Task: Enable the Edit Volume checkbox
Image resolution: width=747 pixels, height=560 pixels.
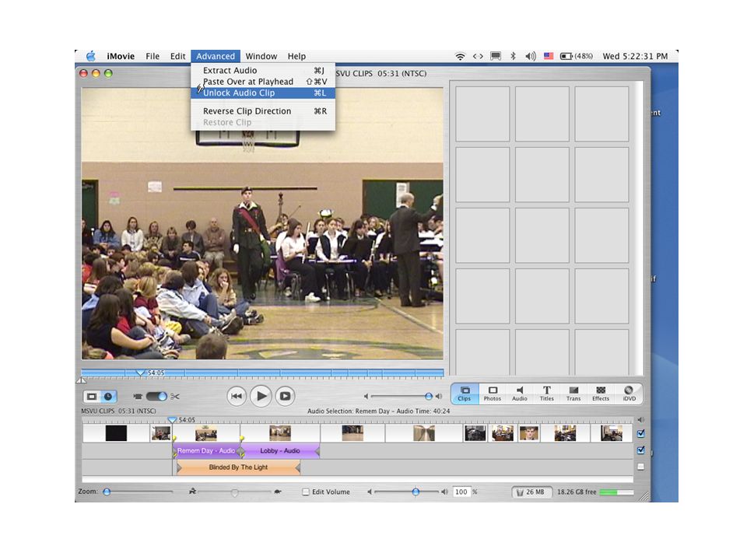Action: pos(306,492)
